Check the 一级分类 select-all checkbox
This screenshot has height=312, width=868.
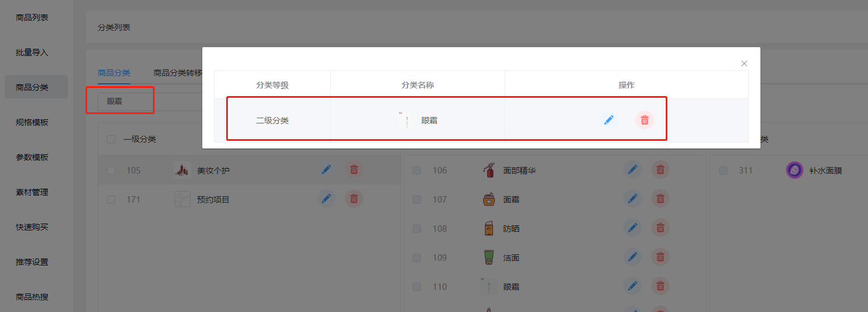coord(111,139)
